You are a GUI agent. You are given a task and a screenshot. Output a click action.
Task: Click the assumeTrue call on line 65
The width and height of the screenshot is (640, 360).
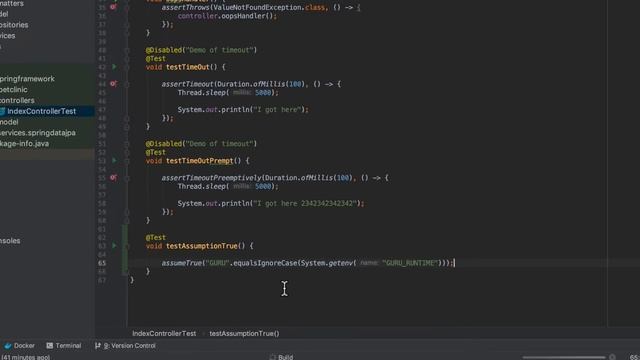[x=181, y=263]
